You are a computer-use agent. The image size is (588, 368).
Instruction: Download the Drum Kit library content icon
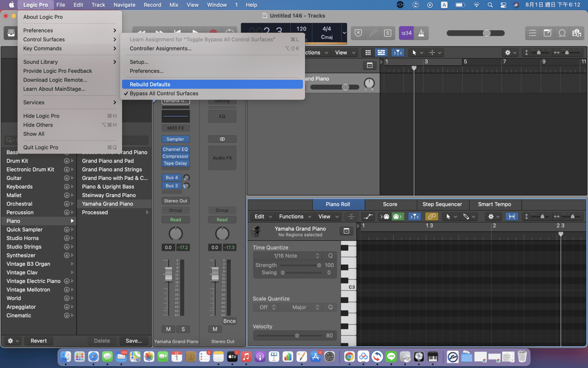click(x=67, y=161)
